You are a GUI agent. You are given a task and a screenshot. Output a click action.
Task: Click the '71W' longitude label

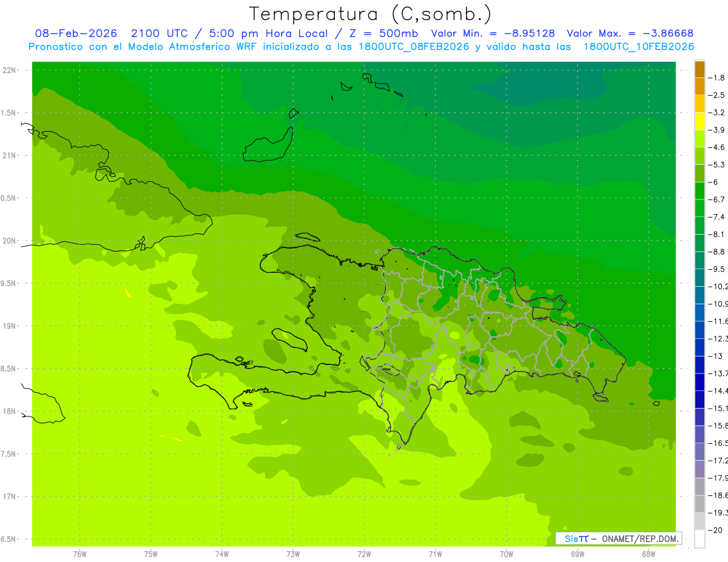(435, 554)
